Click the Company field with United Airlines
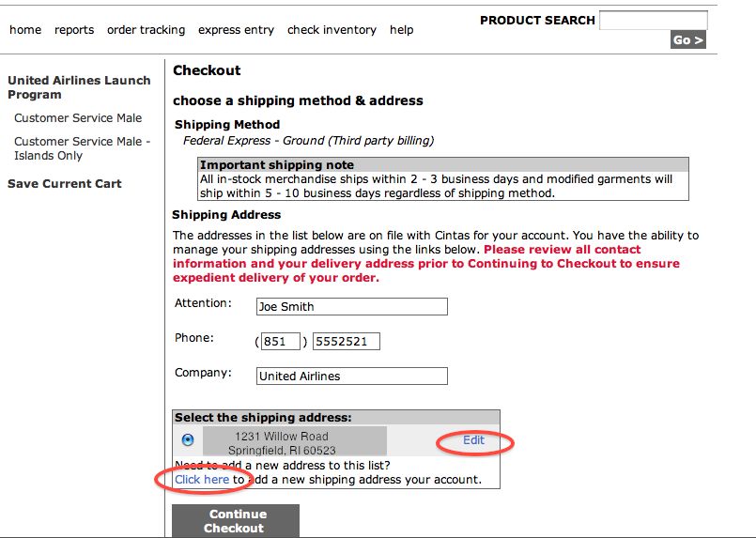 click(352, 376)
